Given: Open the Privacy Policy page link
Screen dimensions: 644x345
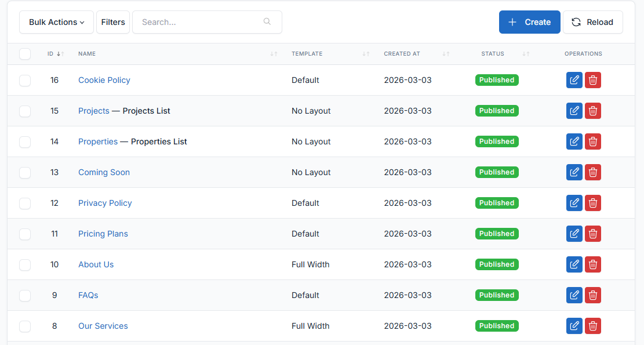Looking at the screenshot, I should tap(105, 203).
